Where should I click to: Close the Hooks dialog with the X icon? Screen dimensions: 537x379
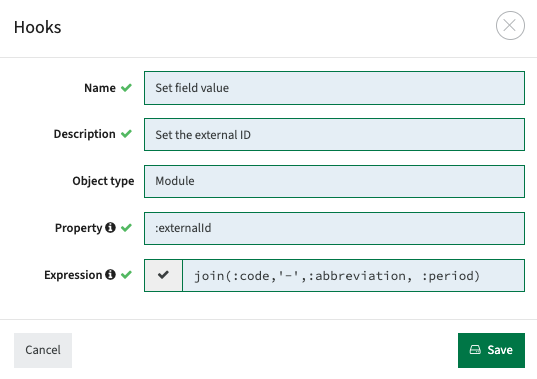(x=510, y=26)
